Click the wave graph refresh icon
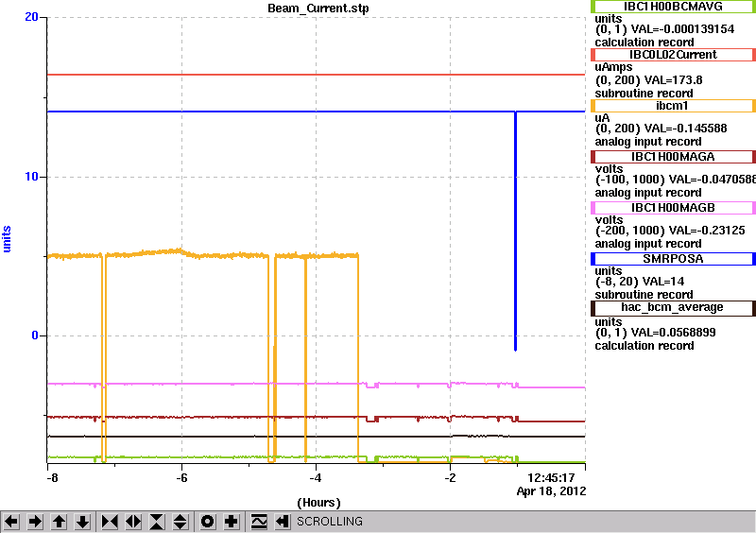The height and width of the screenshot is (533, 756). click(x=259, y=522)
